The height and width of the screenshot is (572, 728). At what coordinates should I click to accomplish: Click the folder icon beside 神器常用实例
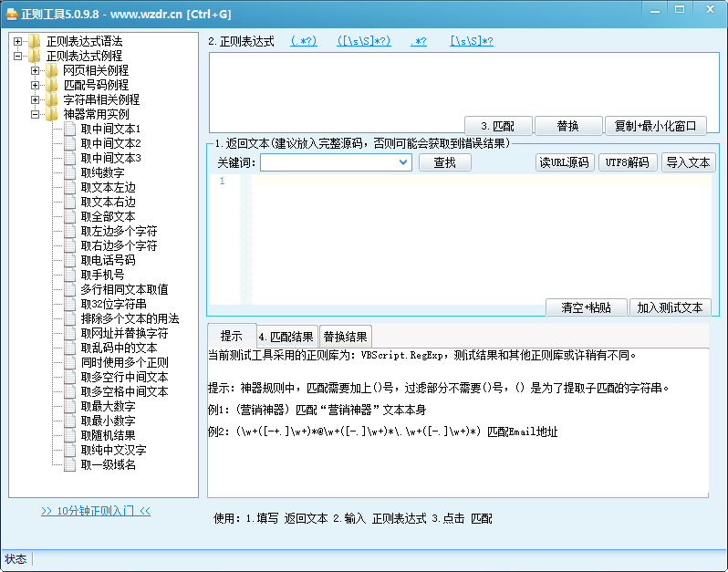coord(51,114)
